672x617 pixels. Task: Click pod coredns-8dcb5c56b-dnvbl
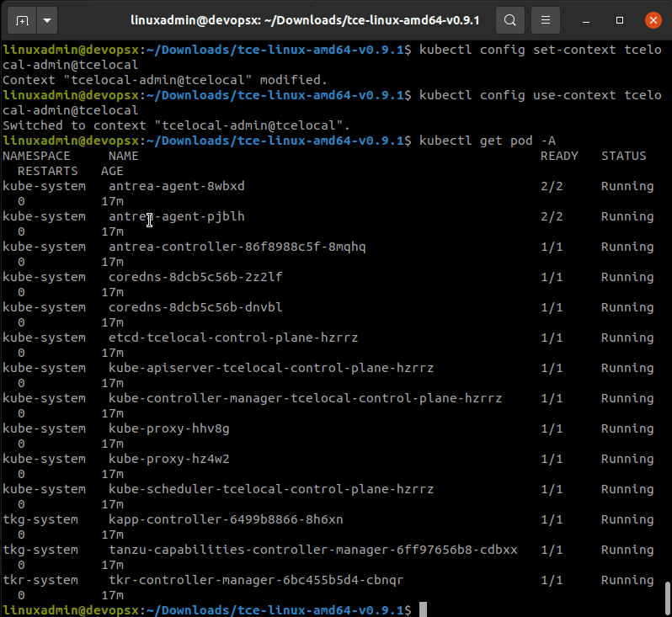tap(195, 307)
